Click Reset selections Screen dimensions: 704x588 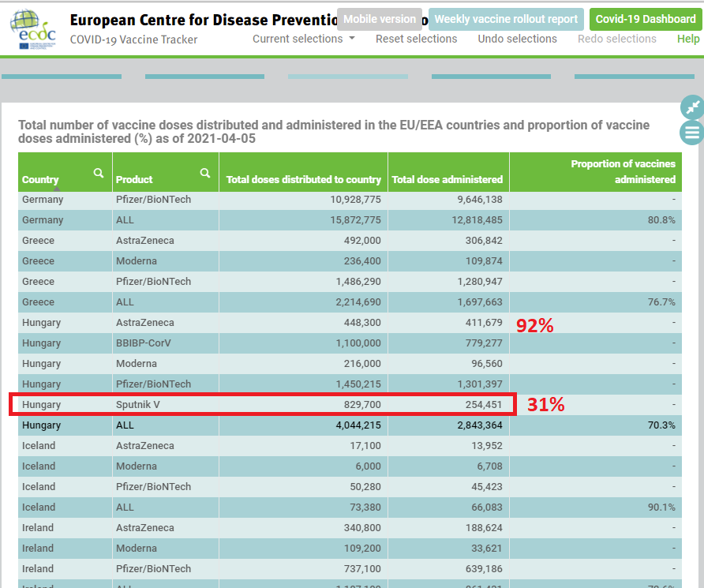[416, 39]
